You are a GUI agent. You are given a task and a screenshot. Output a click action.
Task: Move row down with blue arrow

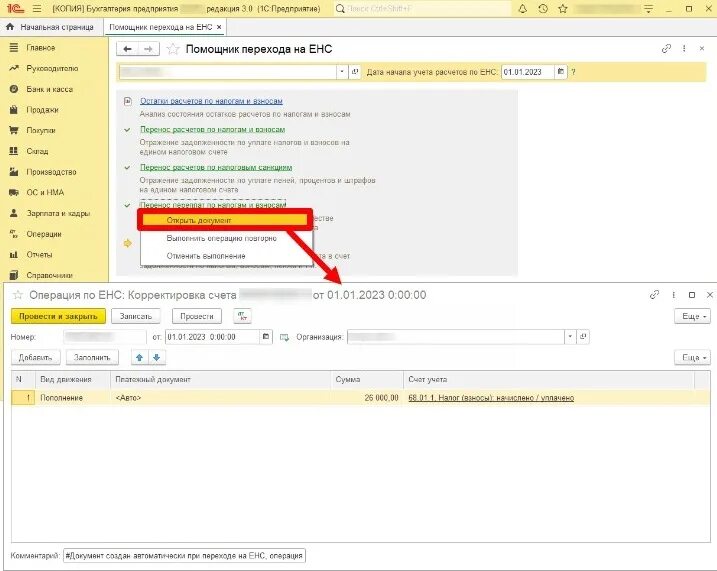pyautogui.click(x=156, y=358)
